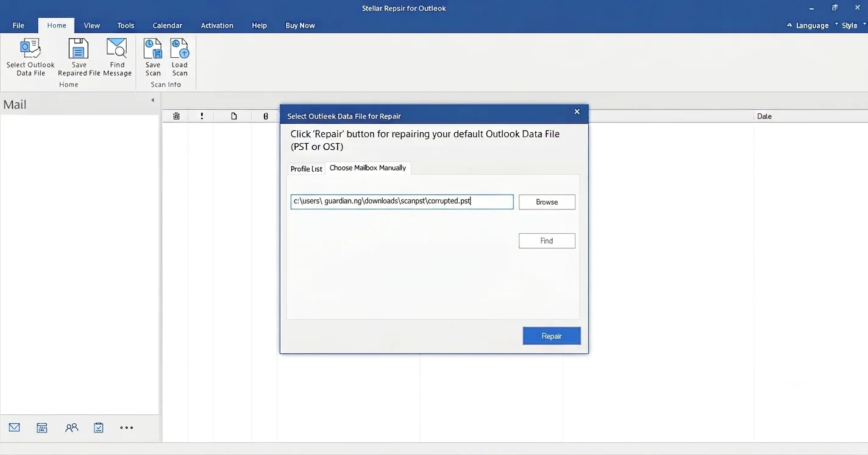Open Mail view in the bottom navigation
868x455 pixels.
pos(14,428)
